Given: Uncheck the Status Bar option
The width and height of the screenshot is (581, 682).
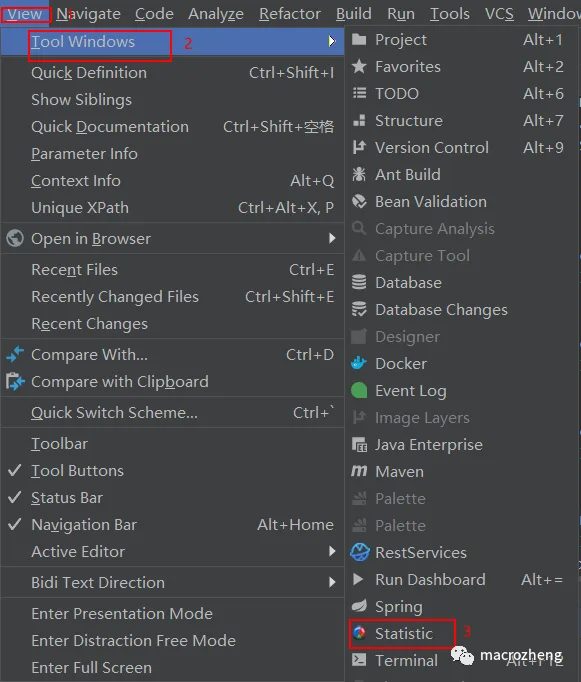Looking at the screenshot, I should click(x=15, y=497).
